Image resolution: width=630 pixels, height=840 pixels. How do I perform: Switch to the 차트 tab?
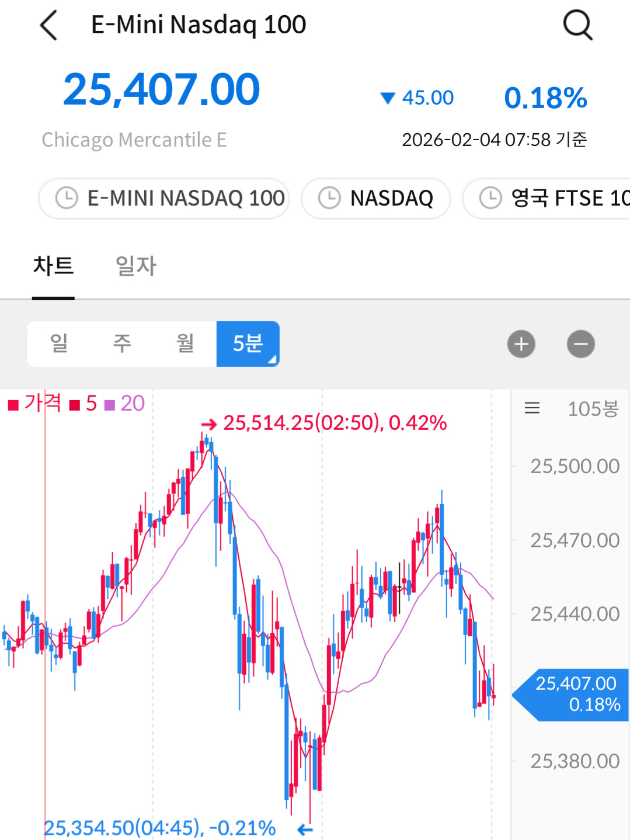(x=53, y=266)
